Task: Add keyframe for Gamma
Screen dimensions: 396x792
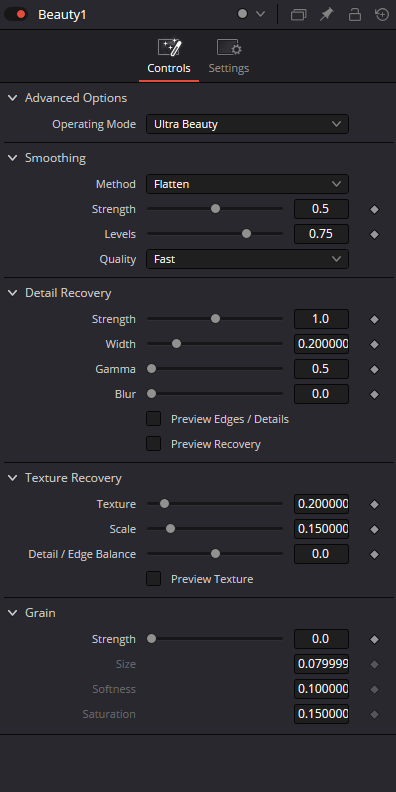Action: [374, 369]
